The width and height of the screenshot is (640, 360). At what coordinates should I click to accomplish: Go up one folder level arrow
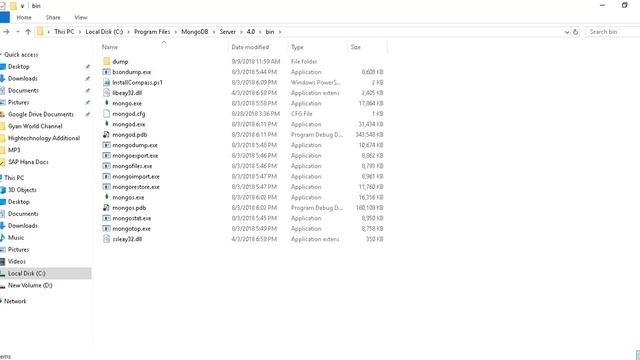28,31
